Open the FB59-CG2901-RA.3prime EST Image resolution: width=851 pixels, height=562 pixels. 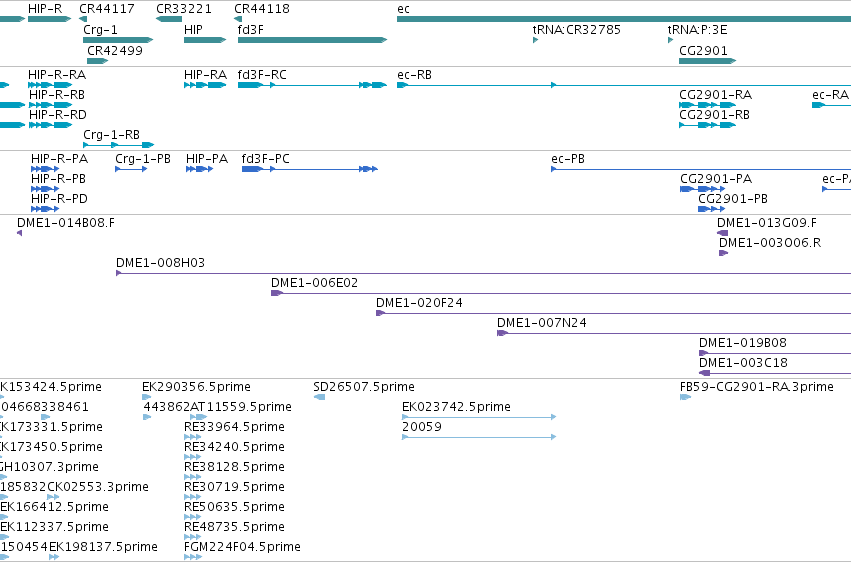(x=685, y=397)
